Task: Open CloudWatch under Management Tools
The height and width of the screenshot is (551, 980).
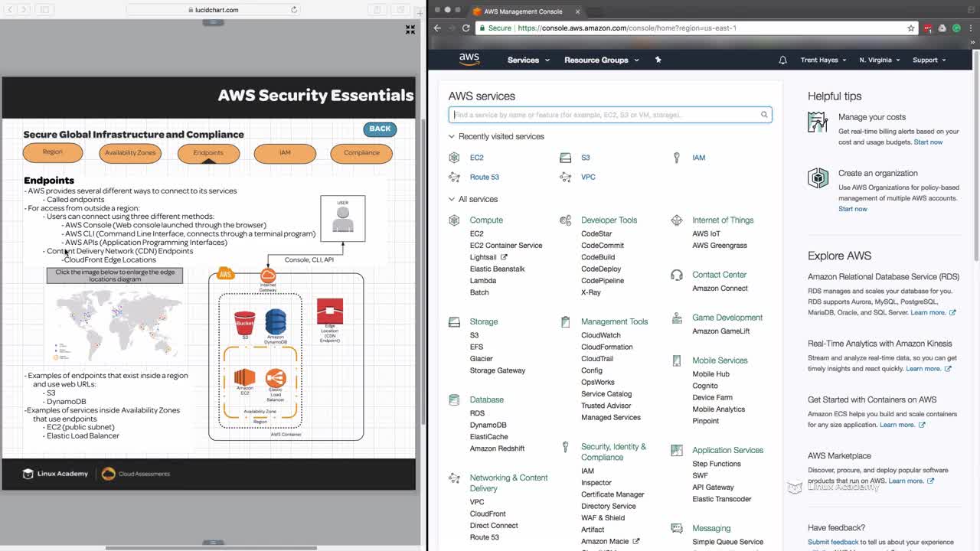Action: (x=601, y=335)
